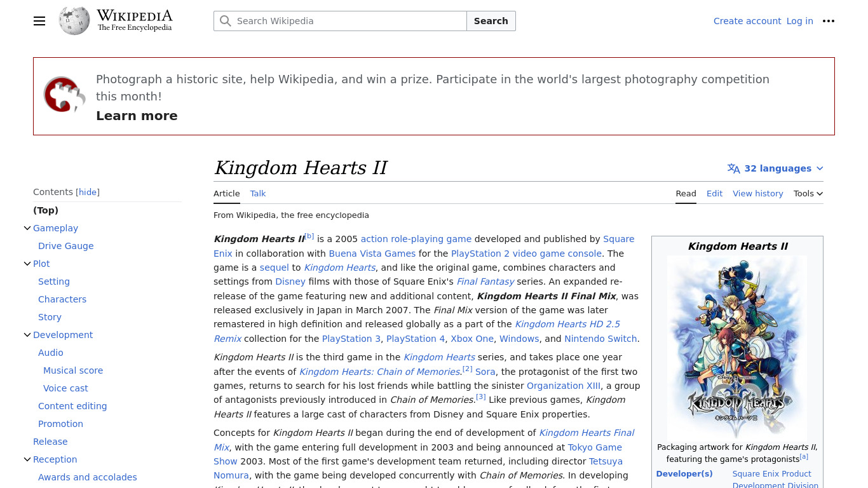Go to Gameplay section in contents

click(56, 228)
